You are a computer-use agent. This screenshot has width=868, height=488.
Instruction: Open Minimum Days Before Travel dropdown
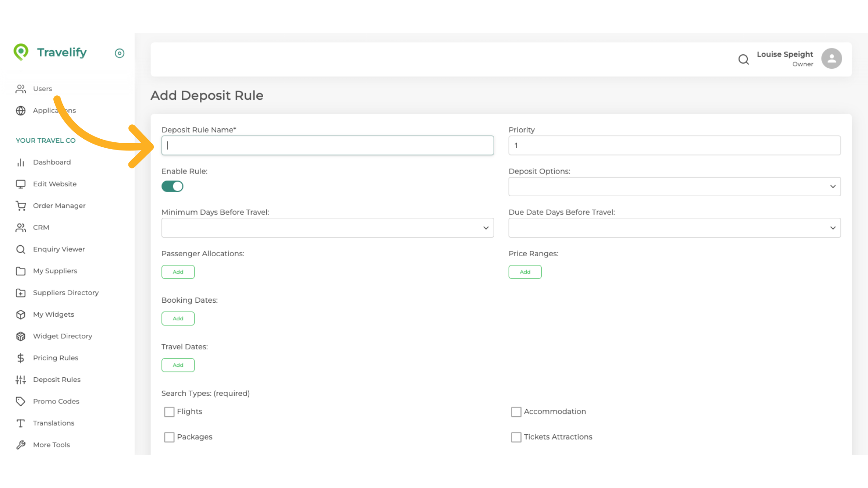[327, 228]
